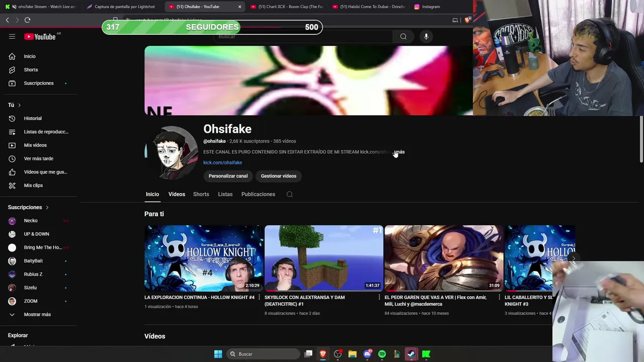Play Skyblock con Alextransa thumbnail
This screenshot has height=362, width=644.
(x=324, y=258)
